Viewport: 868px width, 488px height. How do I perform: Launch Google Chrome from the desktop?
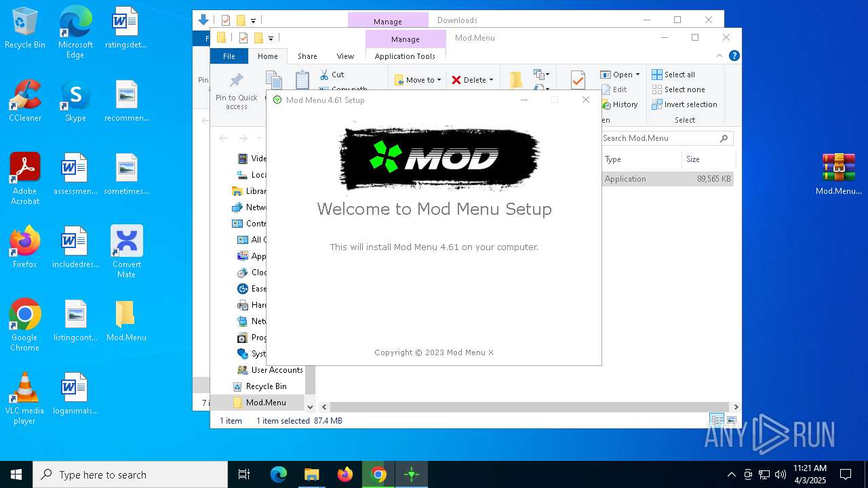point(25,325)
